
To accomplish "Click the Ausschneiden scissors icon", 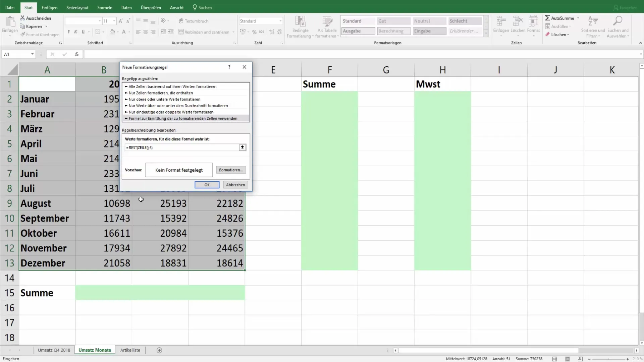I will pyautogui.click(x=22, y=18).
